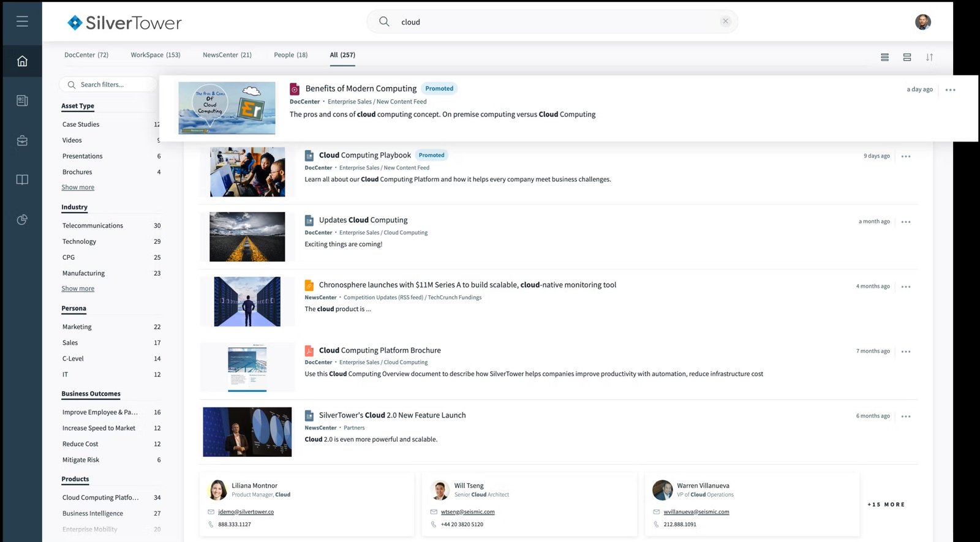Click the main search field containing 'cloud'
The image size is (980, 542).
(x=552, y=21)
